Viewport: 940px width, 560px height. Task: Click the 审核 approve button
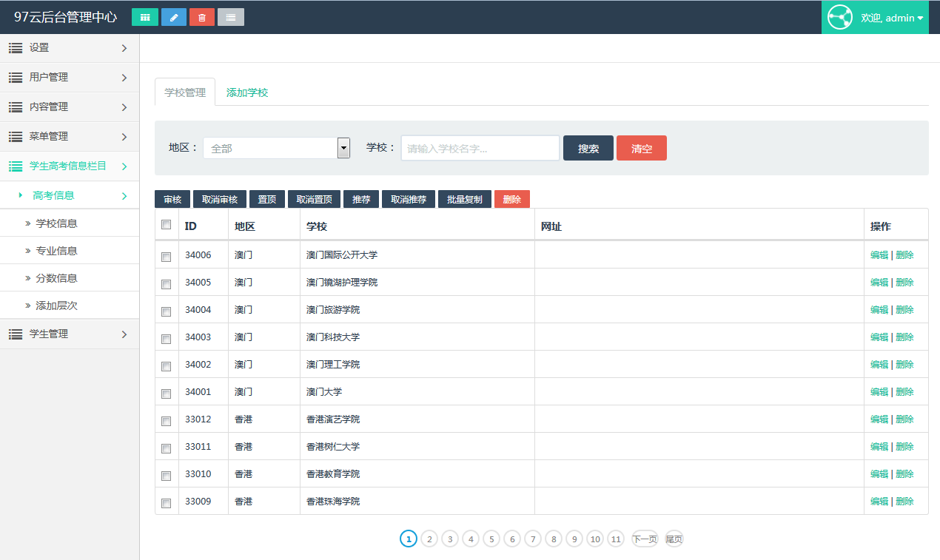(x=172, y=199)
